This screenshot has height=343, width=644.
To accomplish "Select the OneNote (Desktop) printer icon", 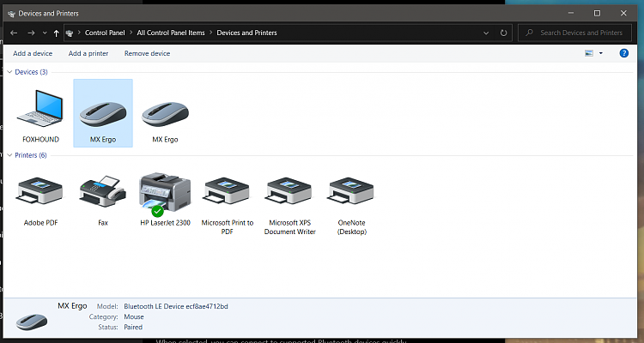I will [351, 190].
